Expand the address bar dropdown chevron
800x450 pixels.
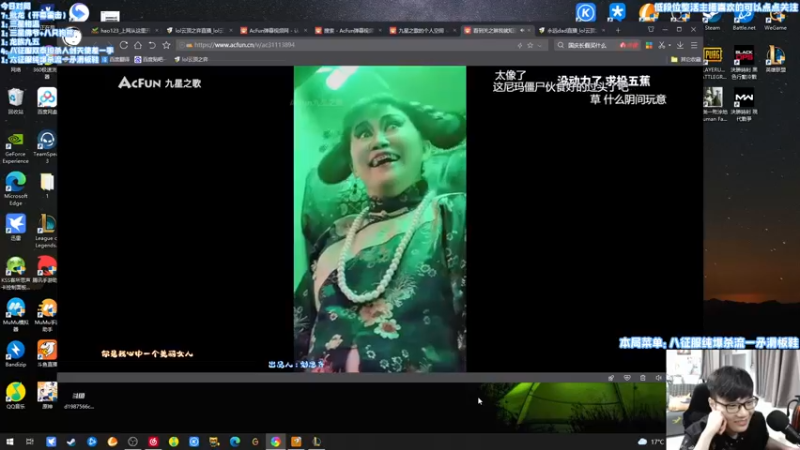point(539,45)
